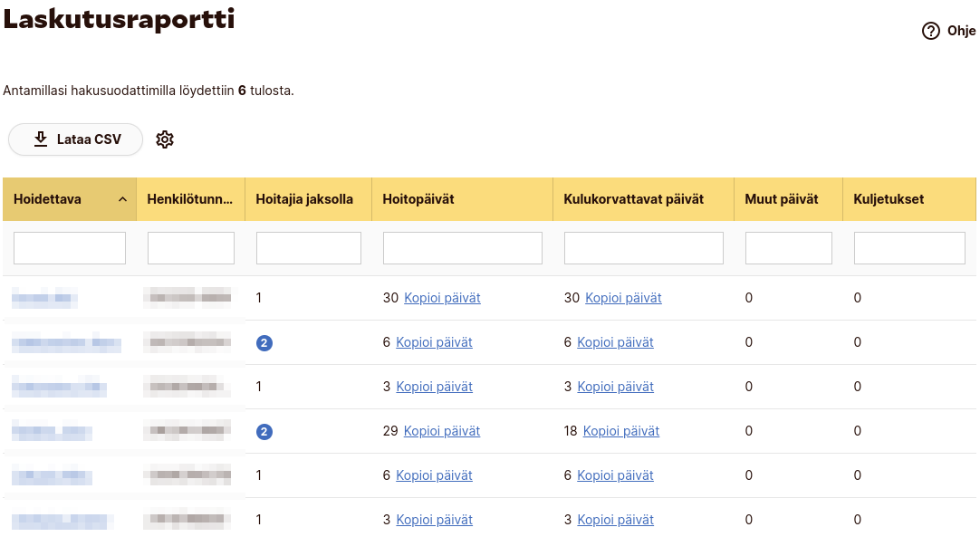Copy days via "Kopioi päivät" next to 18
Viewport: 980px width, 556px height.
click(621, 431)
